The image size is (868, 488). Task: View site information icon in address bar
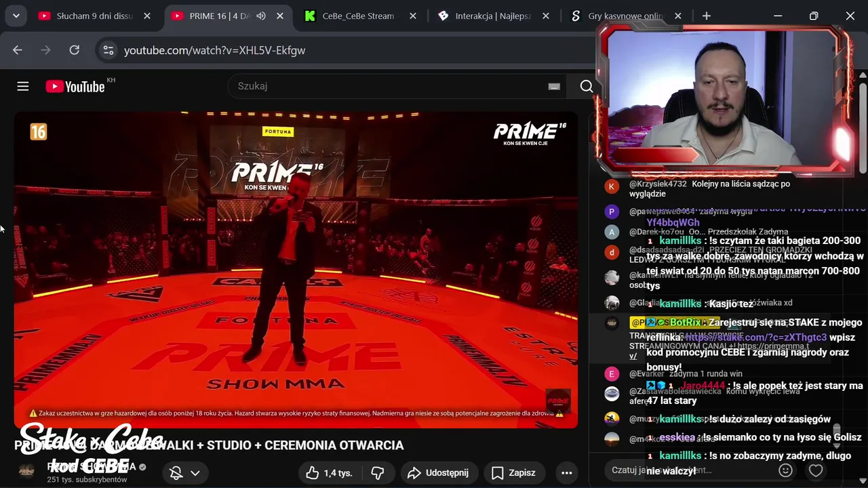(108, 50)
